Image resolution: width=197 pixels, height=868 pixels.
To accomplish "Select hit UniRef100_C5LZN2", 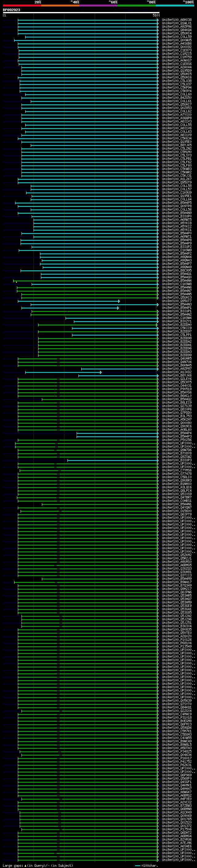I will [177, 149].
